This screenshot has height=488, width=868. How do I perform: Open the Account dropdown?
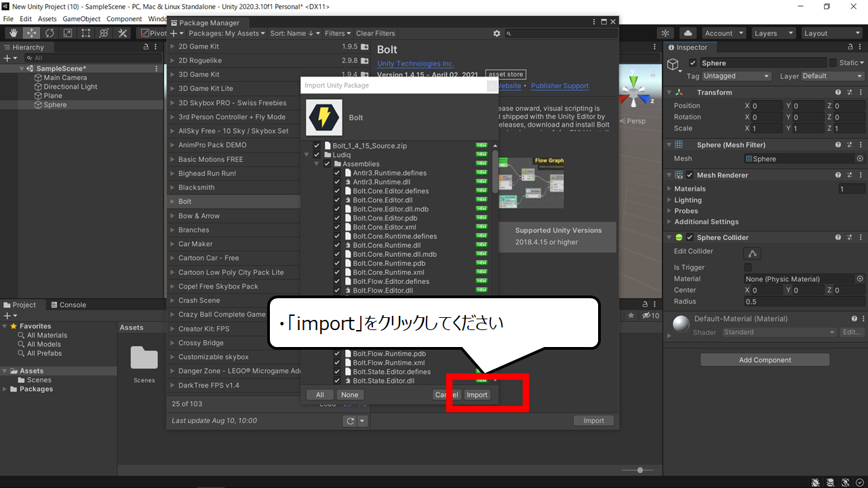(723, 33)
